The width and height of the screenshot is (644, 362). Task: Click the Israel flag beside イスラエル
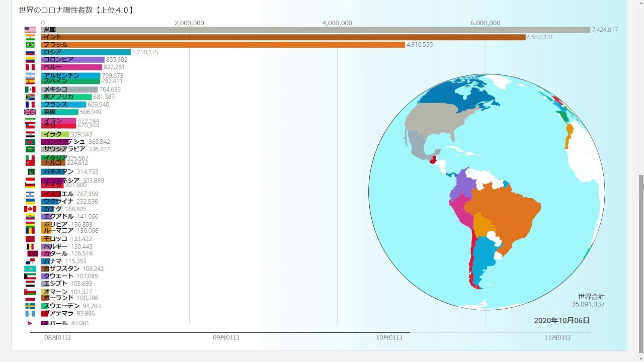coord(30,194)
